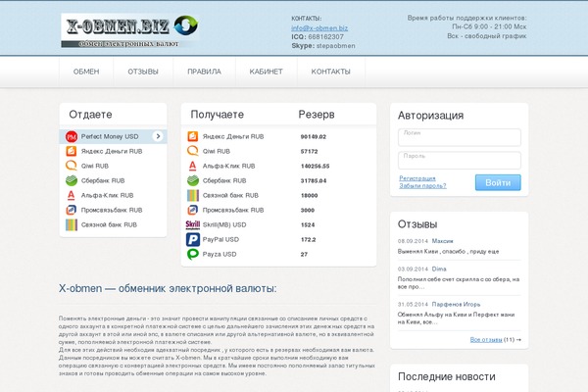This screenshot has height=392, width=588.
Task: Select Payza USD text label
Action: (x=220, y=254)
